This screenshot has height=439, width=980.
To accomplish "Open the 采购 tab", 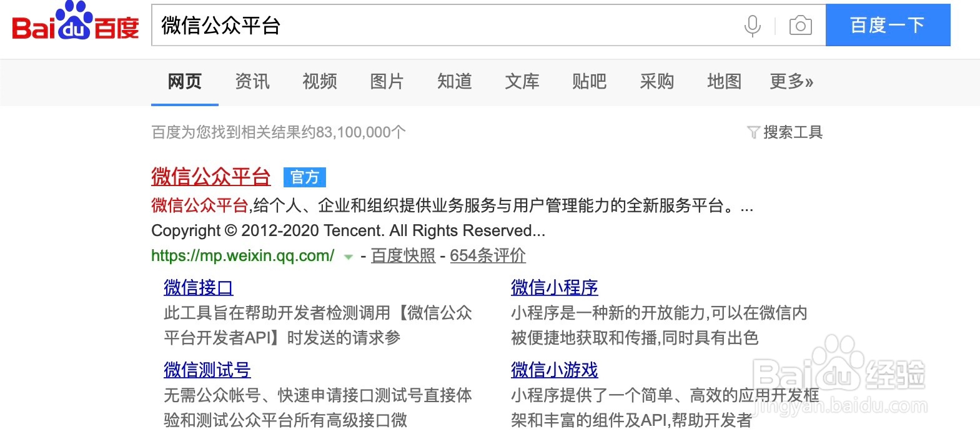I will (x=657, y=81).
